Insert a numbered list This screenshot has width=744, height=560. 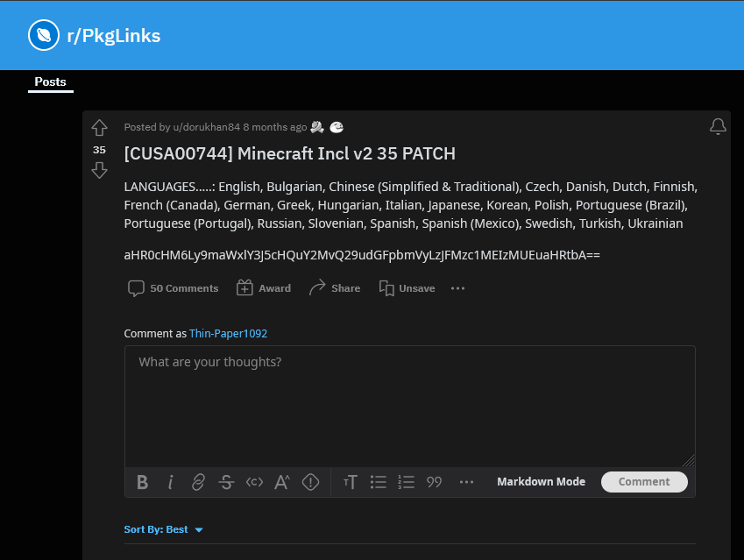click(x=406, y=482)
